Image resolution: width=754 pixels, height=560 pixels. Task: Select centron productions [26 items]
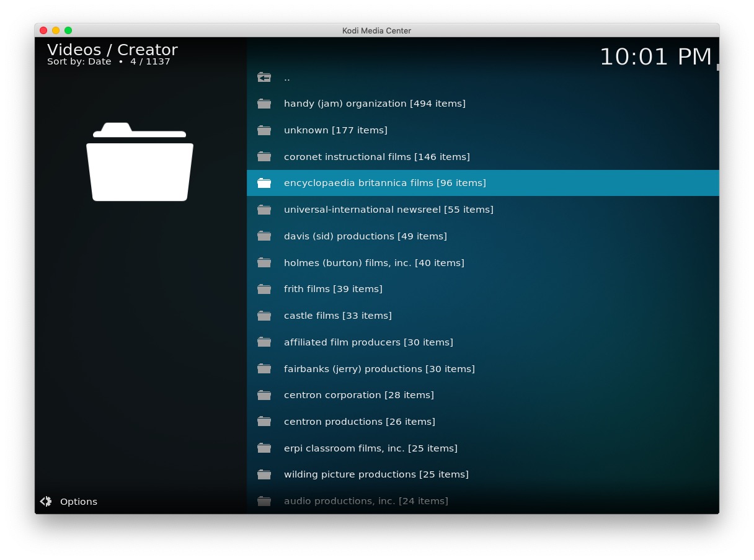pyautogui.click(x=359, y=422)
